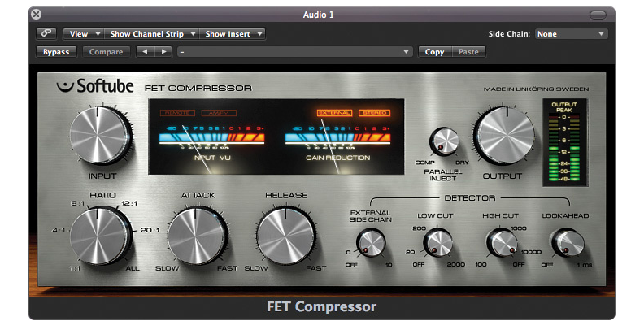Open the preset selection dropdown field

coord(294,52)
